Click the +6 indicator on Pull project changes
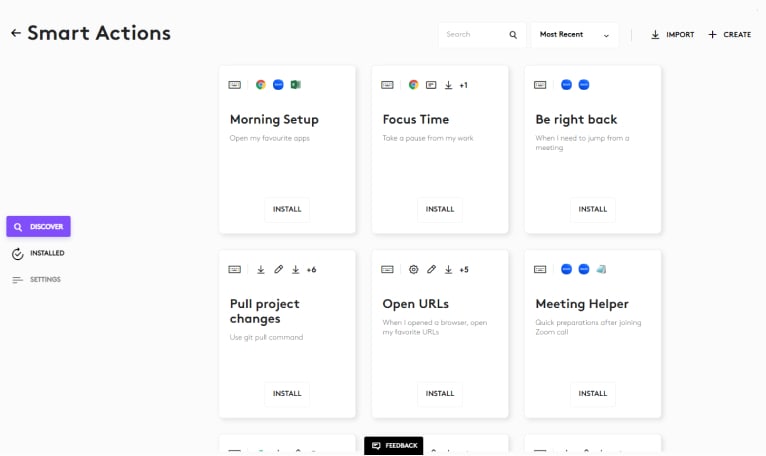Image resolution: width=766 pixels, height=456 pixels. click(x=311, y=269)
